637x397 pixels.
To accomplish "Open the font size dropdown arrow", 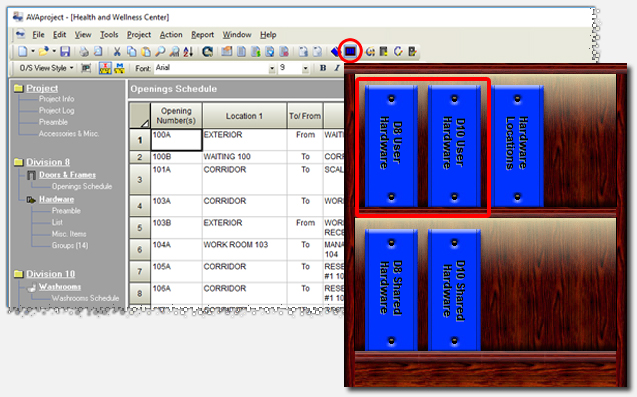I will [x=305, y=69].
